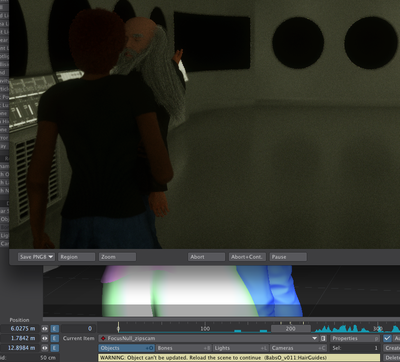Click the frame 200 slider handle on timeline

click(x=290, y=329)
